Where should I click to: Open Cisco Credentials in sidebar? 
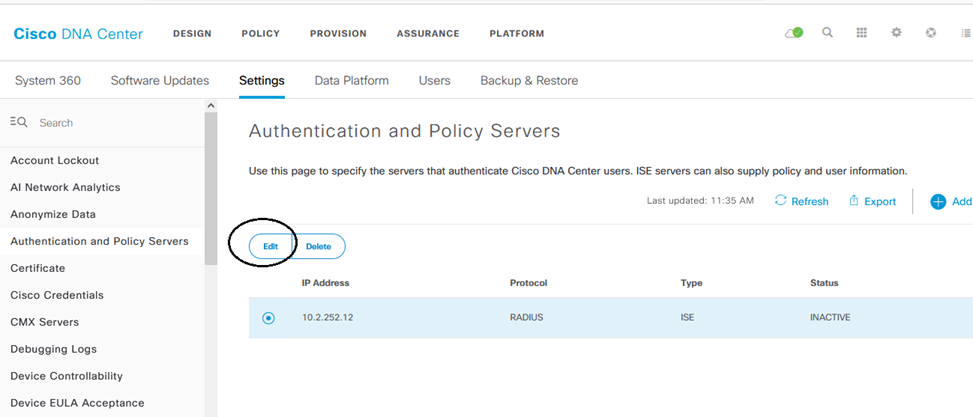click(x=57, y=295)
